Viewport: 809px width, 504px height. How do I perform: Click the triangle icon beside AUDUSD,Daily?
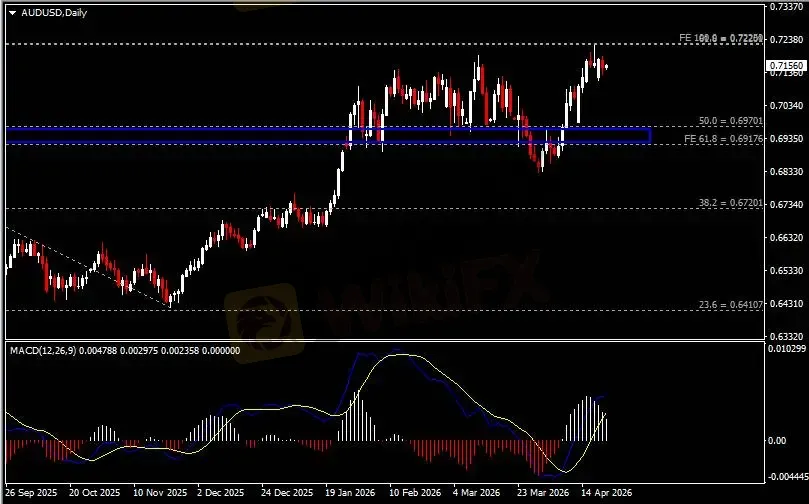(x=12, y=12)
